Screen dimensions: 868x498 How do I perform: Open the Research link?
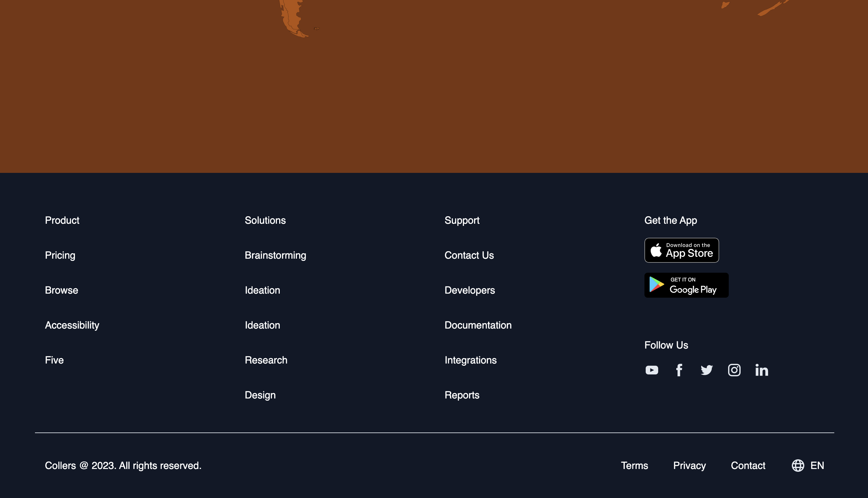coord(266,360)
